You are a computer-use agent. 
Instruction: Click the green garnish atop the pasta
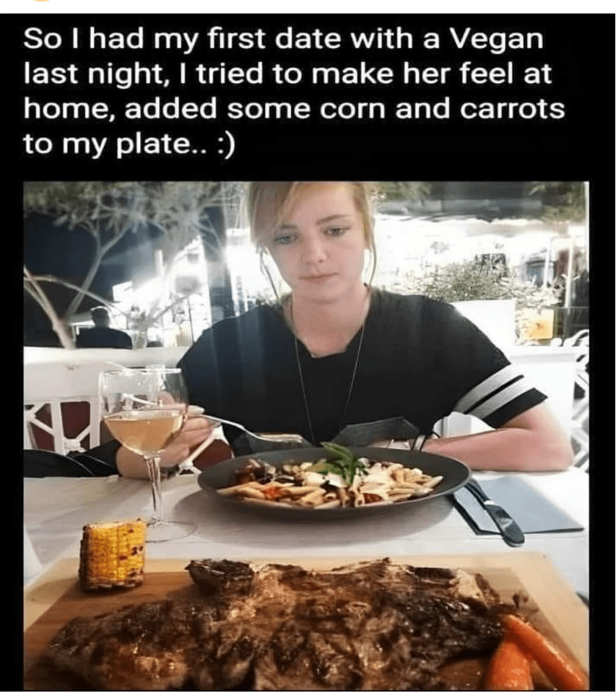click(343, 458)
